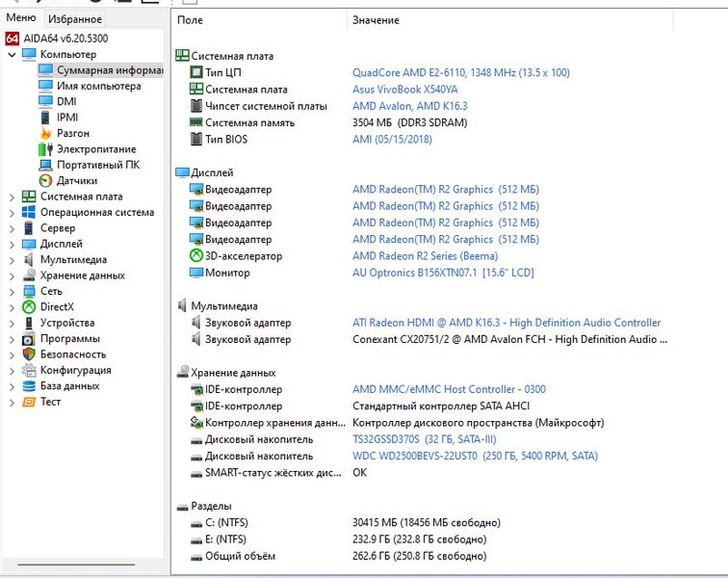The image size is (728, 578).
Task: Expand the Мультимедиа tree node
Action: tap(12, 260)
